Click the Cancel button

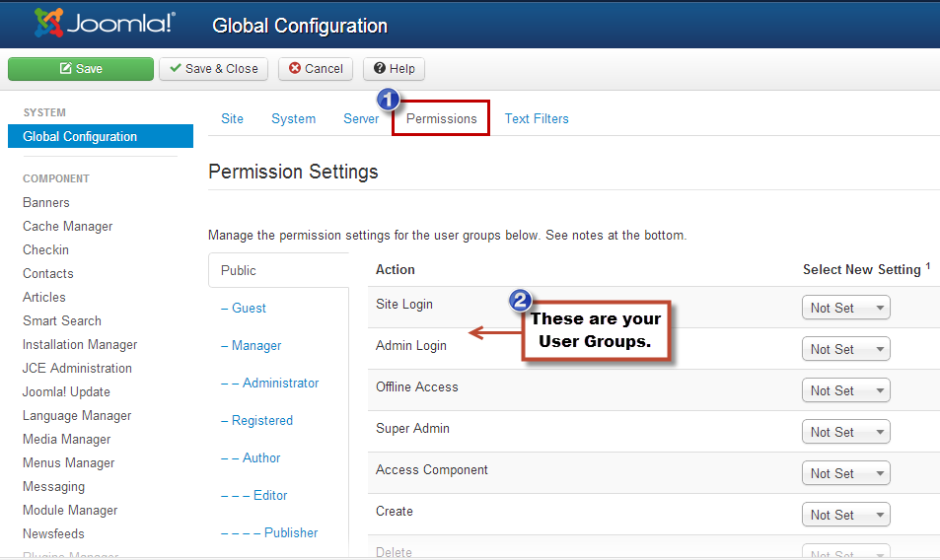tap(316, 69)
